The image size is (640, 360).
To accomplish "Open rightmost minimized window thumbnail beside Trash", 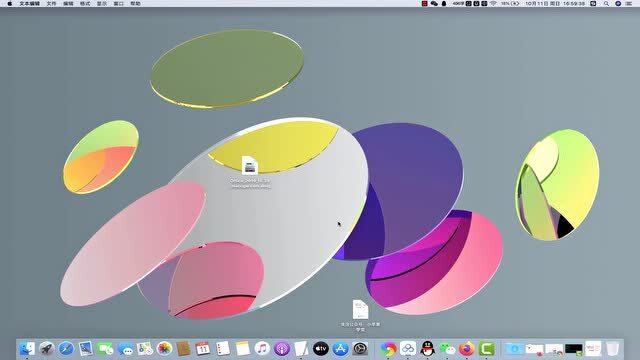I will [593, 349].
